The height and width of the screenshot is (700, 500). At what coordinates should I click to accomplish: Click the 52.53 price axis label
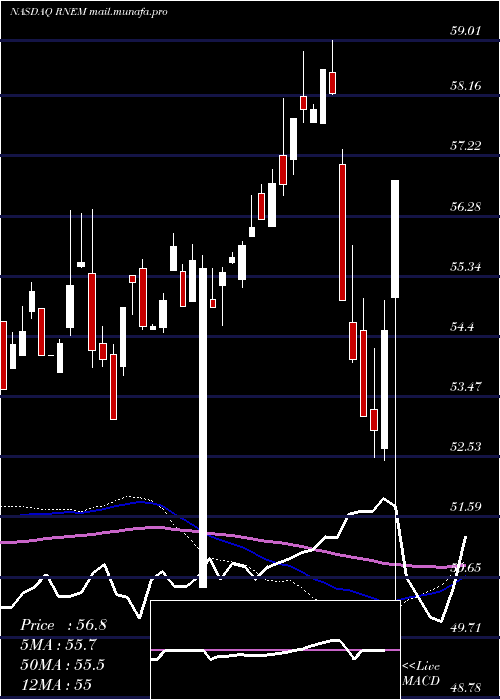465,446
